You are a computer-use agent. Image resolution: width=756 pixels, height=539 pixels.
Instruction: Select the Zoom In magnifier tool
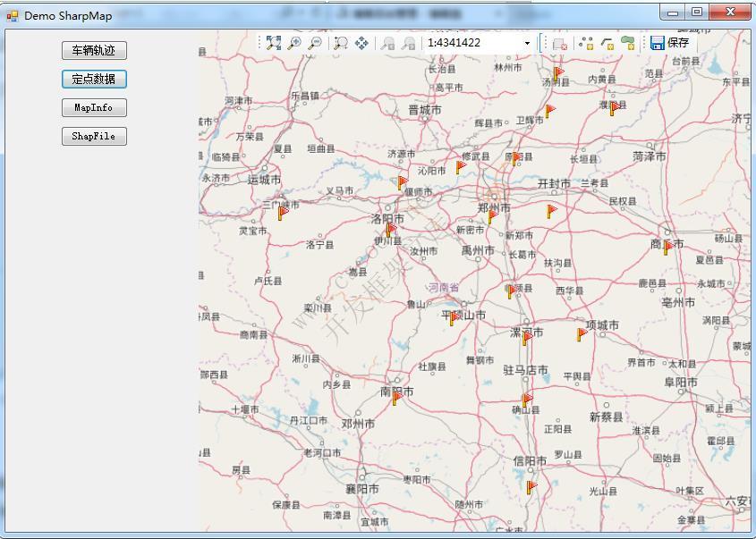coord(293,41)
